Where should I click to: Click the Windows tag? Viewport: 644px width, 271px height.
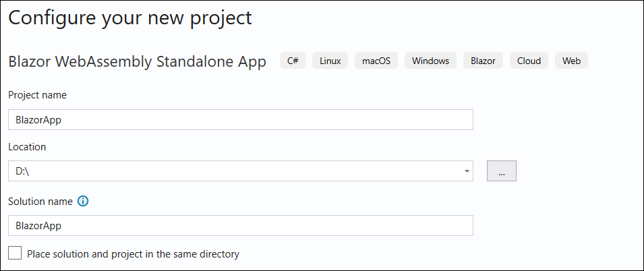point(430,61)
